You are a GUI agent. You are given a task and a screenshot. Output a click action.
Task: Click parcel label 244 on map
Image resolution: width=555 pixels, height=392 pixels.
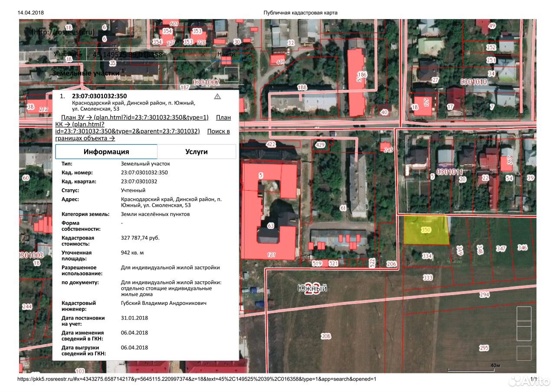tap(27, 307)
